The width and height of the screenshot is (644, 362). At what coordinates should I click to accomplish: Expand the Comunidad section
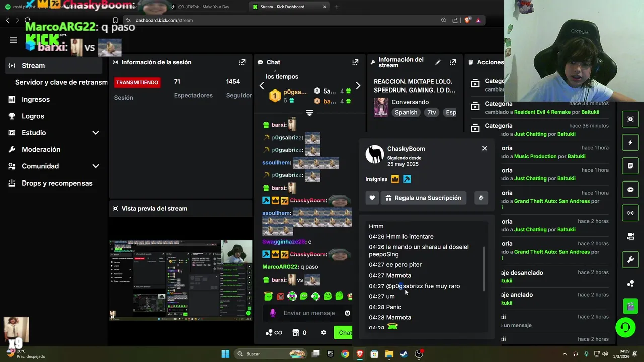pyautogui.click(x=96, y=166)
